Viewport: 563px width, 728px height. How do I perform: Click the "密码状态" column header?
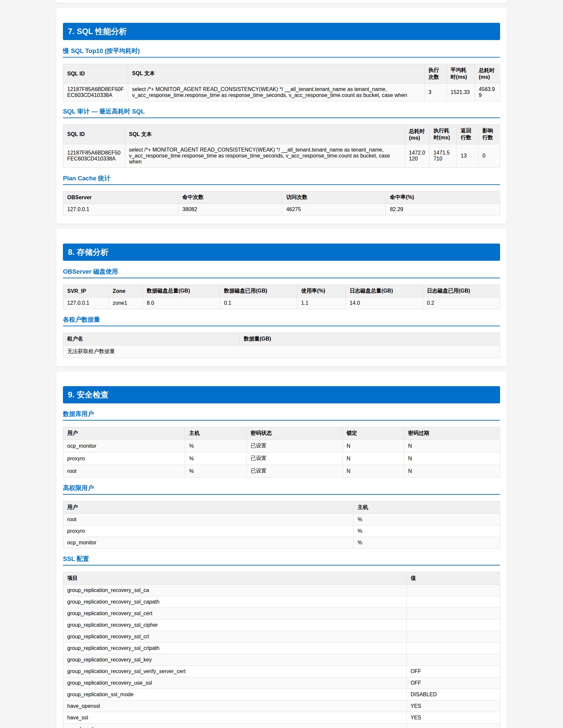tap(294, 433)
